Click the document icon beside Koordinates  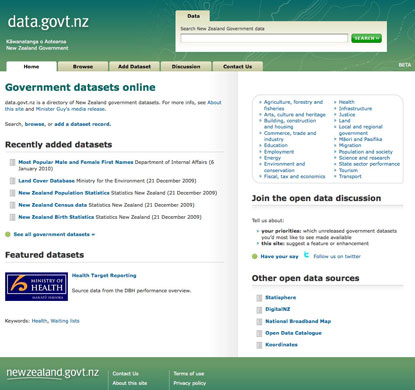259,345
